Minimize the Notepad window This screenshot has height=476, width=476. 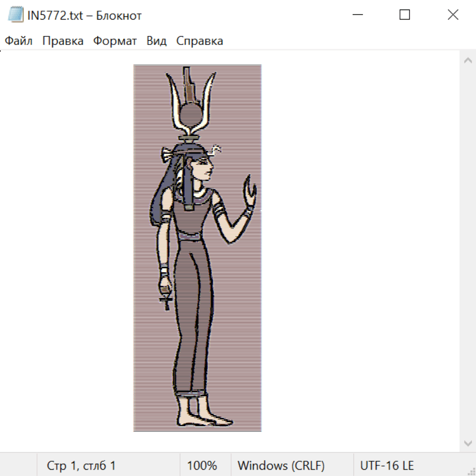pyautogui.click(x=358, y=15)
